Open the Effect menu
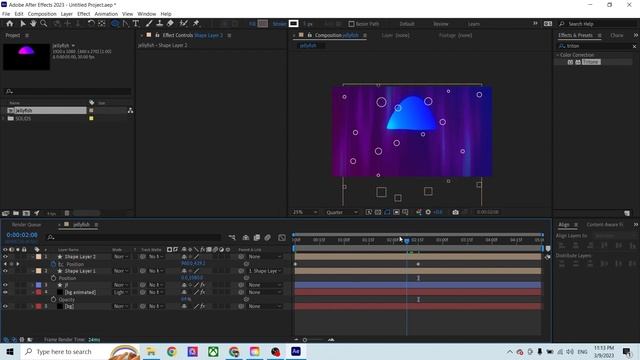This screenshot has height=360, width=640. tap(83, 14)
